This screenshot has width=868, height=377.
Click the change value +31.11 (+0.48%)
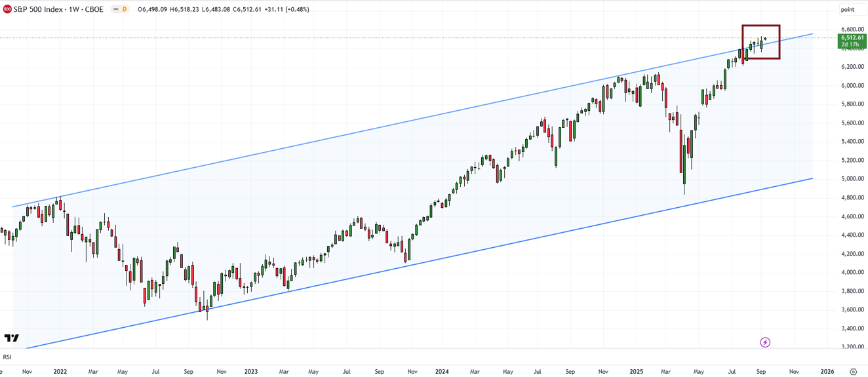coord(286,9)
